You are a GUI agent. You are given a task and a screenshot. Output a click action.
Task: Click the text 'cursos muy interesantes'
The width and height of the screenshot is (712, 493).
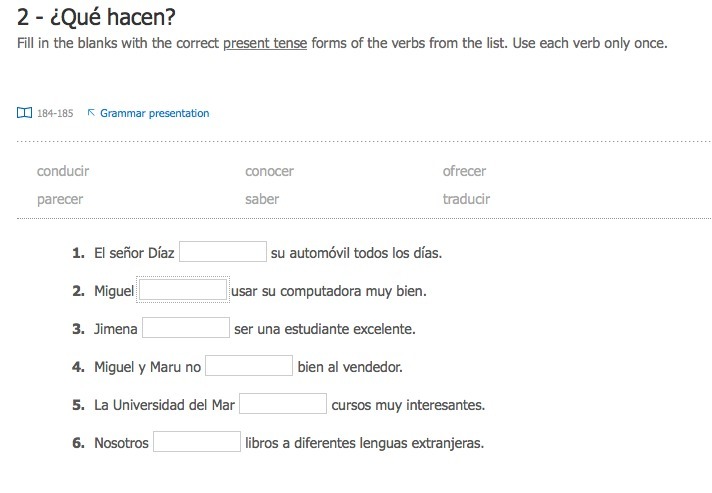(408, 404)
